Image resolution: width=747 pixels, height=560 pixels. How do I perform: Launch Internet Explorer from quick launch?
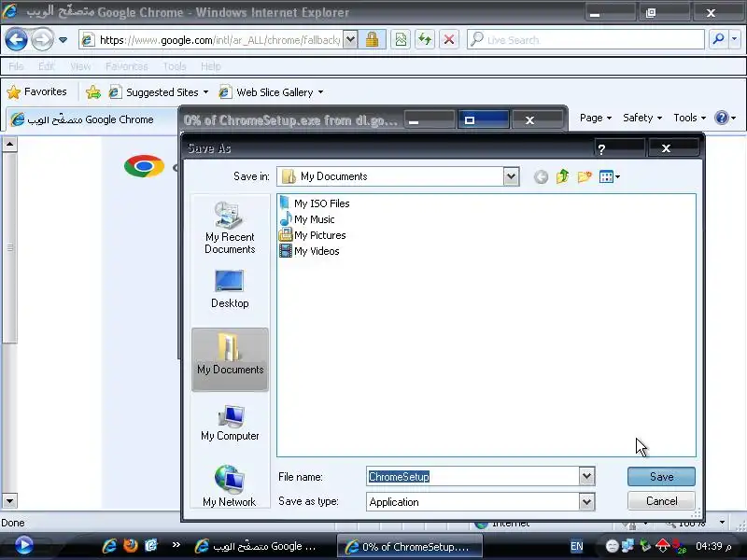[x=109, y=546]
